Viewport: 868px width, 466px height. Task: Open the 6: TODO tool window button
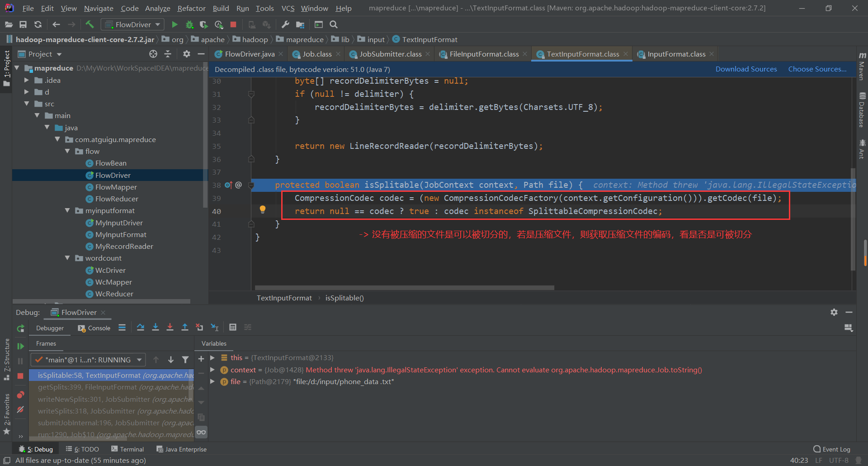[82, 449]
